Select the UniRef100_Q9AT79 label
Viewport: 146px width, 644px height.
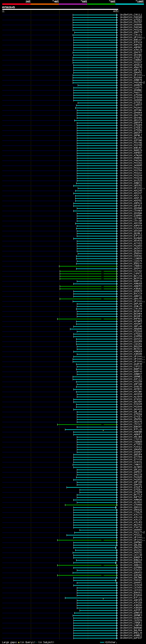(131, 32)
